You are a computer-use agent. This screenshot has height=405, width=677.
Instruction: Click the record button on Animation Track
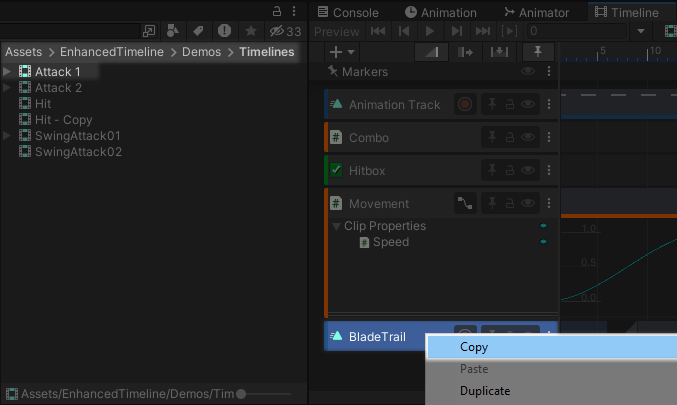tap(464, 104)
